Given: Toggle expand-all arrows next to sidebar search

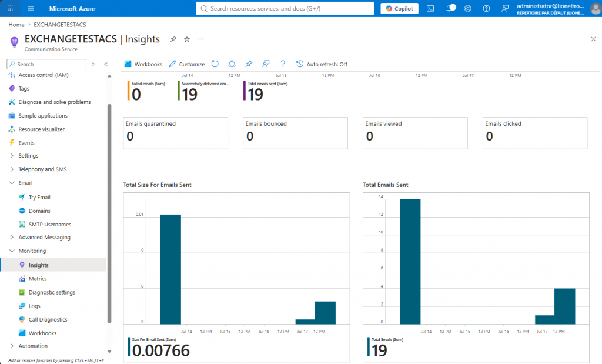Looking at the screenshot, I should tap(93, 64).
